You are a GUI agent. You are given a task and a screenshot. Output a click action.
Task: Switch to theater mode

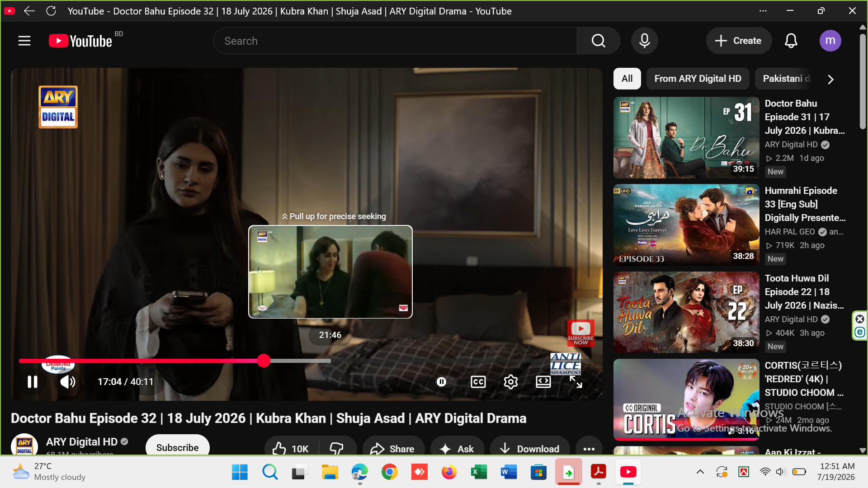(x=543, y=382)
